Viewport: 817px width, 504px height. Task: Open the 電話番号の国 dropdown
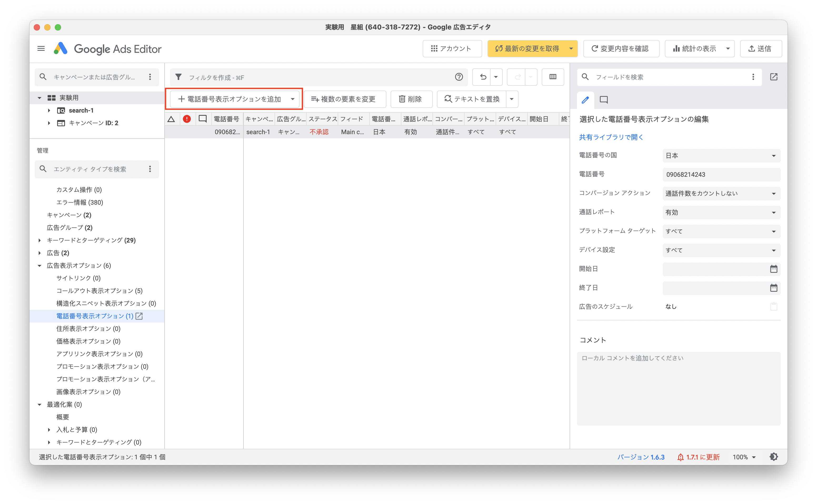[721, 156]
